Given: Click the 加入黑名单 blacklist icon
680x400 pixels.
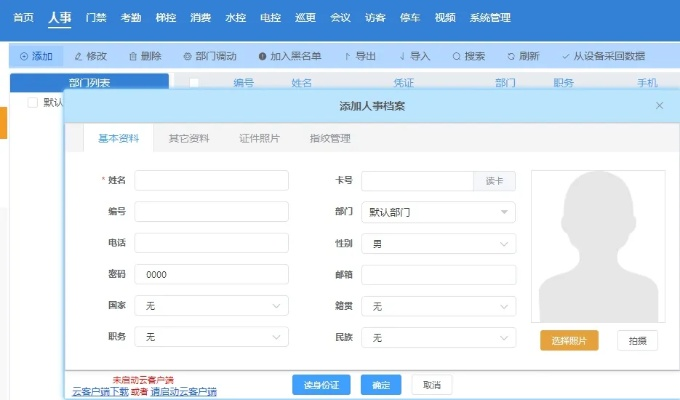Looking at the screenshot, I should [x=262, y=56].
